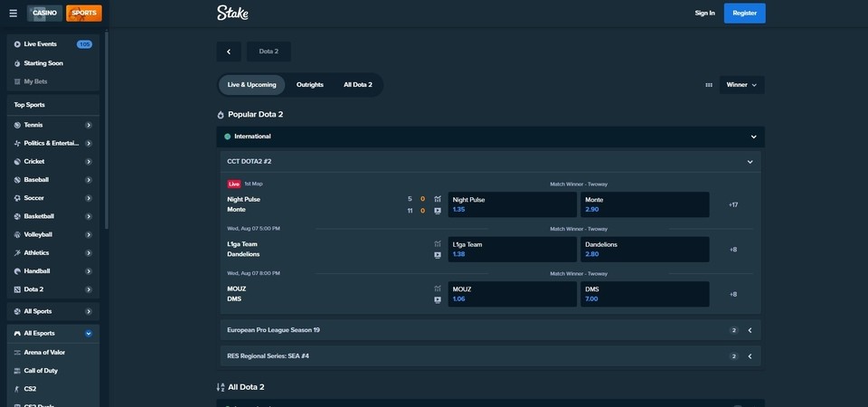
Task: Click the Politics & Entertainment icon
Action: (x=17, y=144)
